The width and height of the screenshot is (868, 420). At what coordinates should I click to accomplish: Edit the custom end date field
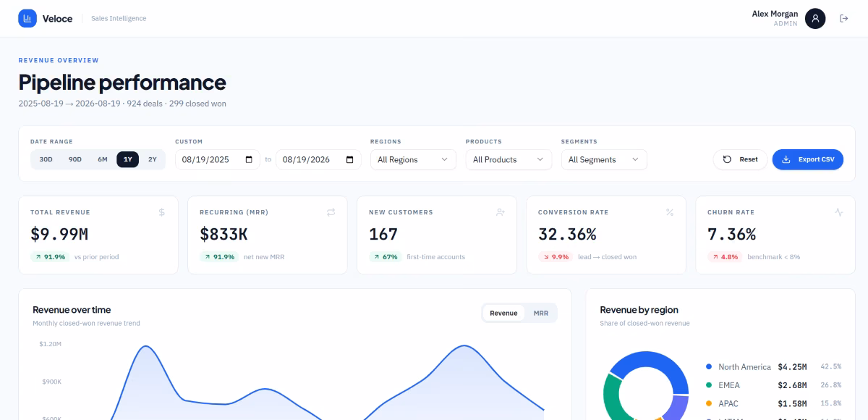pos(319,159)
